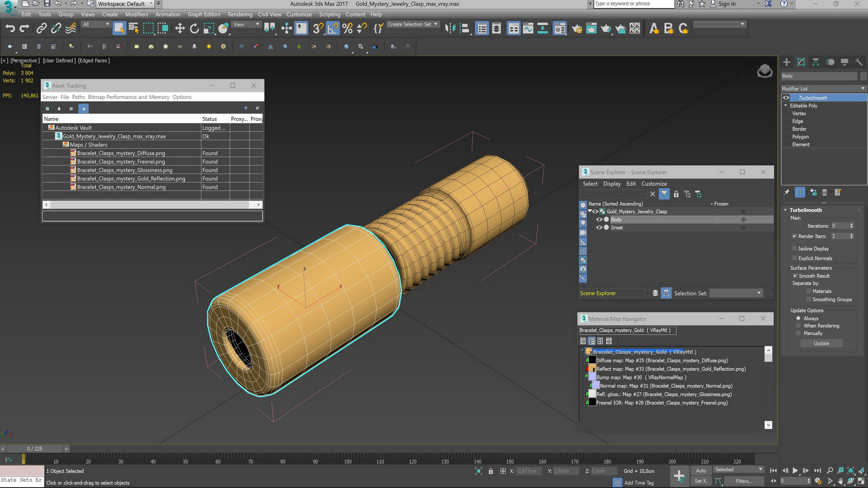Toggle the Smooth Result checkbox
The width and height of the screenshot is (868, 488).
click(x=795, y=276)
